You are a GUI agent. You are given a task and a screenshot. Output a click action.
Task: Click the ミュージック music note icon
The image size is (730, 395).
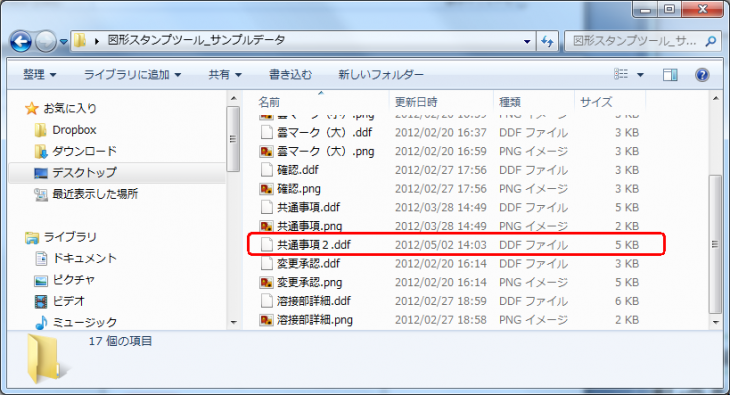point(41,322)
